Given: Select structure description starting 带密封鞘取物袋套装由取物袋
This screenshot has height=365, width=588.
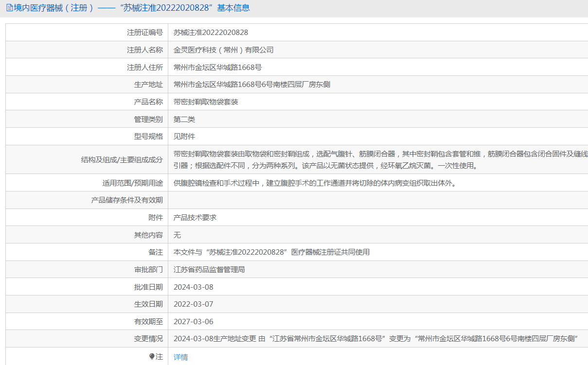Looking at the screenshot, I should (x=381, y=159).
